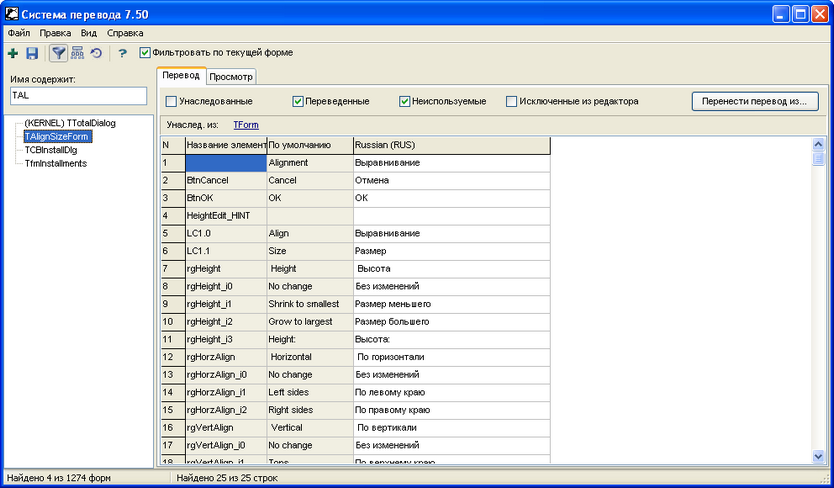Select the LC1.0 element cell
This screenshot has height=488, width=834.
tap(226, 233)
